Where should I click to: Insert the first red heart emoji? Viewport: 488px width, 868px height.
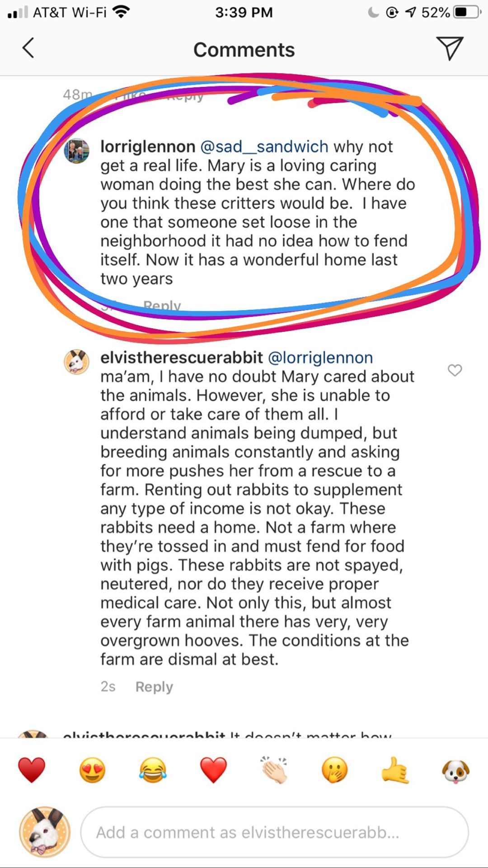tap(32, 770)
